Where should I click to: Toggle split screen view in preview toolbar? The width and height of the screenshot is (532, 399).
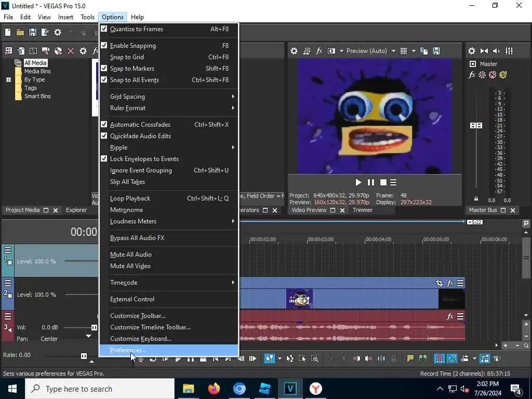point(331,51)
